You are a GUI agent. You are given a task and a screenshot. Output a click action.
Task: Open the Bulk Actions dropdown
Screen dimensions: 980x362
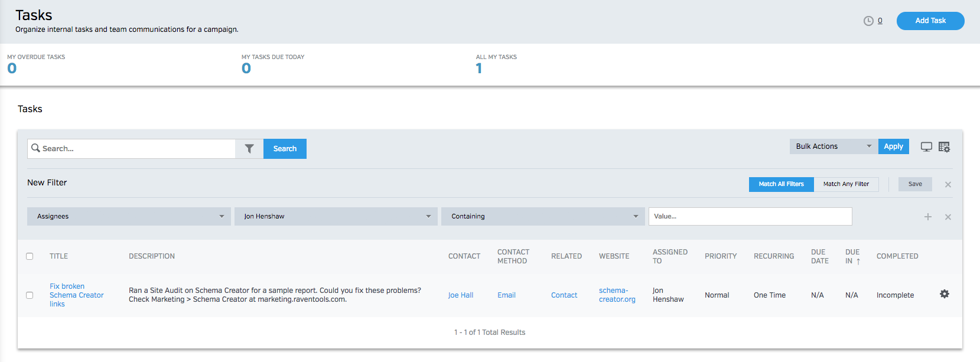click(x=833, y=146)
